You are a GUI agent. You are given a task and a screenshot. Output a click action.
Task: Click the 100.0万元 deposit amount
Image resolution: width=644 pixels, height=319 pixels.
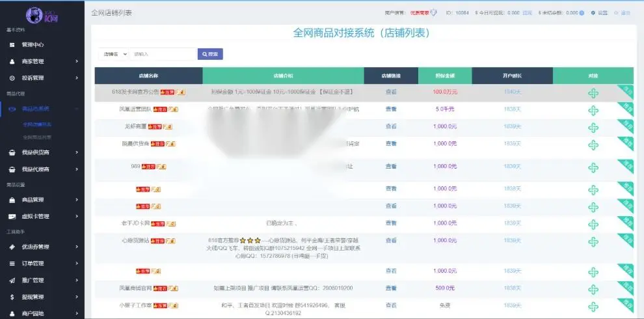point(445,92)
